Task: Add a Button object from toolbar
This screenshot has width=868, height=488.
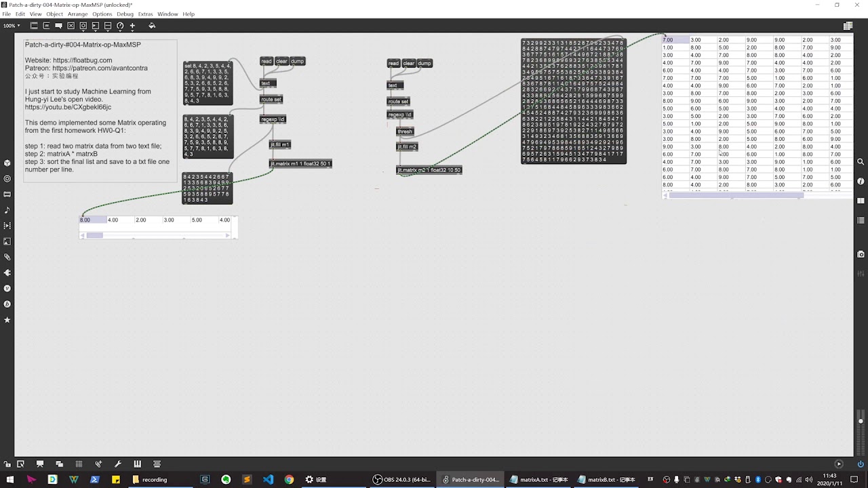Action: (83, 26)
